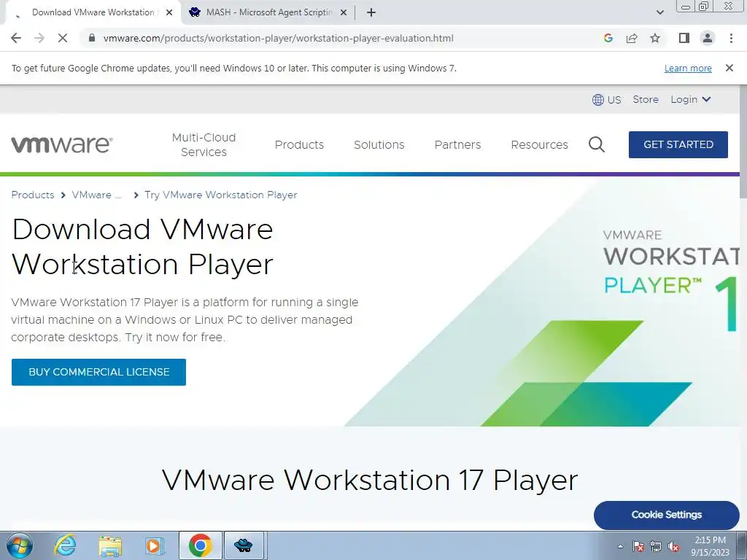Open the tab search dropdown arrow

click(x=659, y=12)
